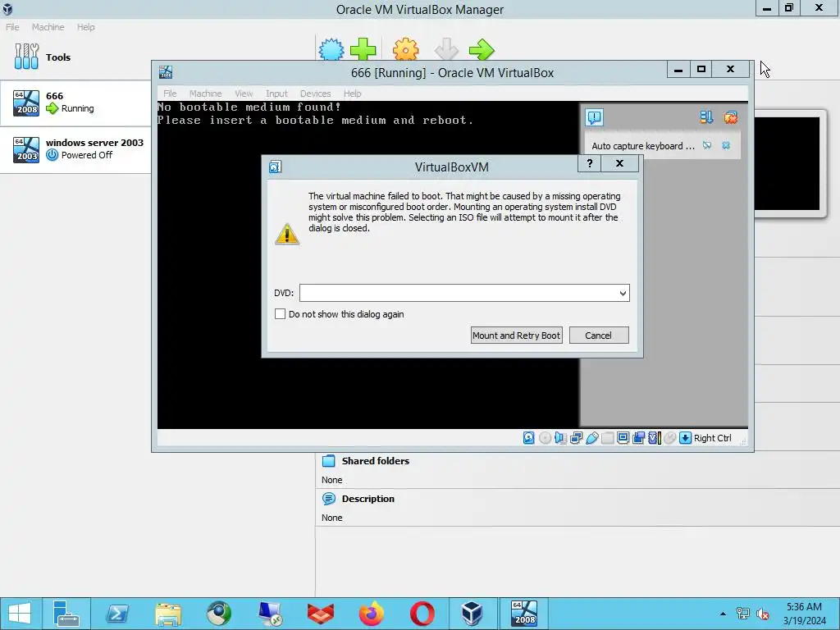This screenshot has width=840, height=630.
Task: Open Opera from the taskbar
Action: pos(422,614)
